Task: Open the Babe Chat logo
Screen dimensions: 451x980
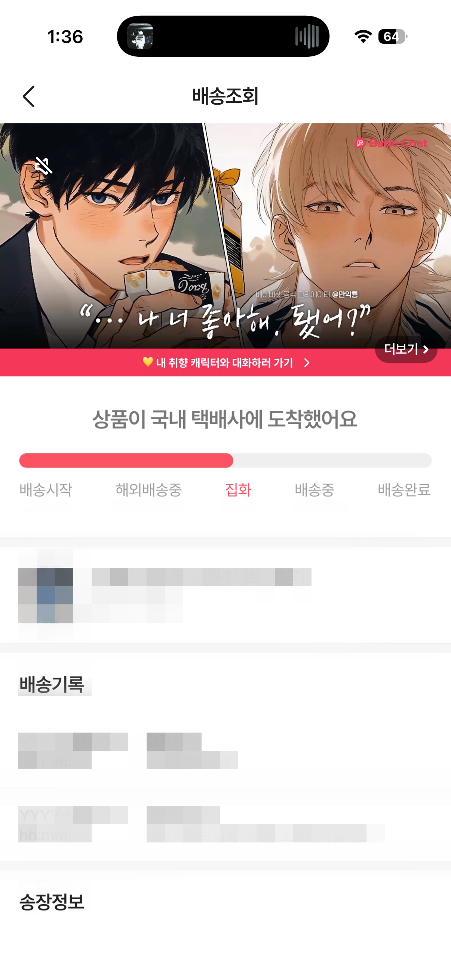Action: pos(391,143)
